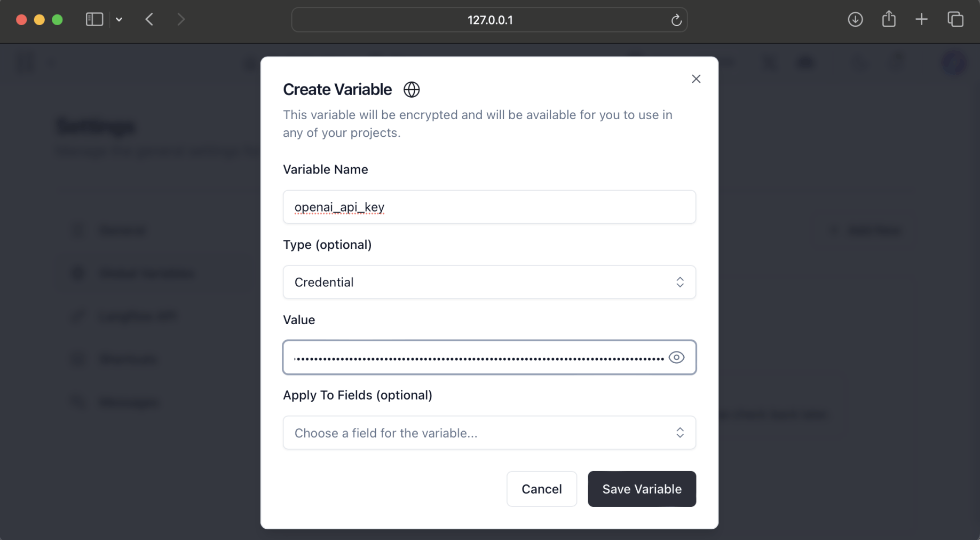Screen dimensions: 980x540
Task: Click the Share icon in toolbar
Action: pos(889,20)
